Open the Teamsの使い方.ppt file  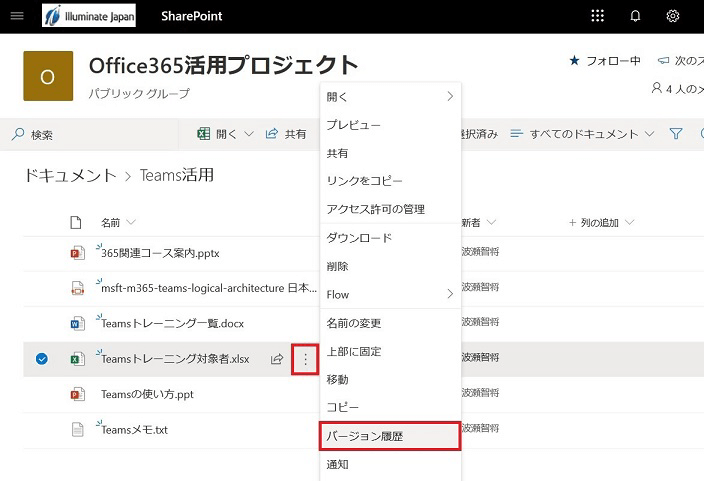click(147, 394)
